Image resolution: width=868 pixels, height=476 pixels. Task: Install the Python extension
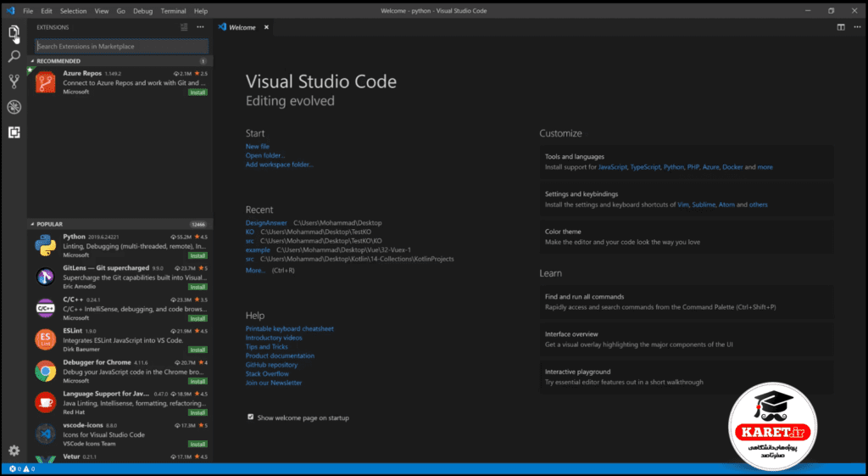coord(198,255)
